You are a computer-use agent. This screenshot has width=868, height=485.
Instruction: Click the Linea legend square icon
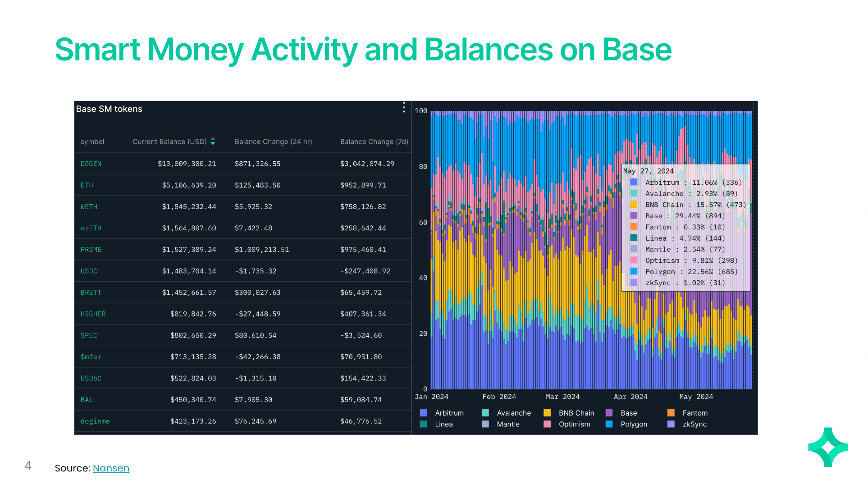click(x=423, y=424)
